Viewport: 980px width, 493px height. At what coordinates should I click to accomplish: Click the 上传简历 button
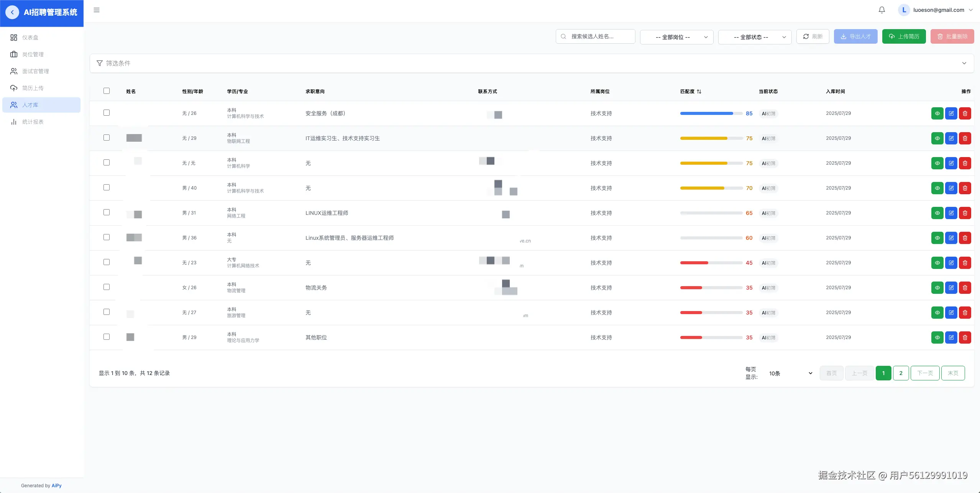tap(904, 36)
